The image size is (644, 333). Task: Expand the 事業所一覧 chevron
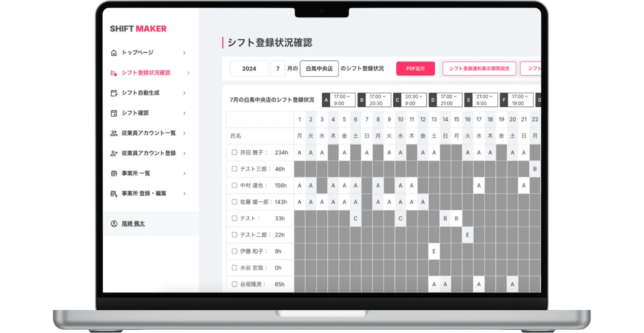pos(185,173)
